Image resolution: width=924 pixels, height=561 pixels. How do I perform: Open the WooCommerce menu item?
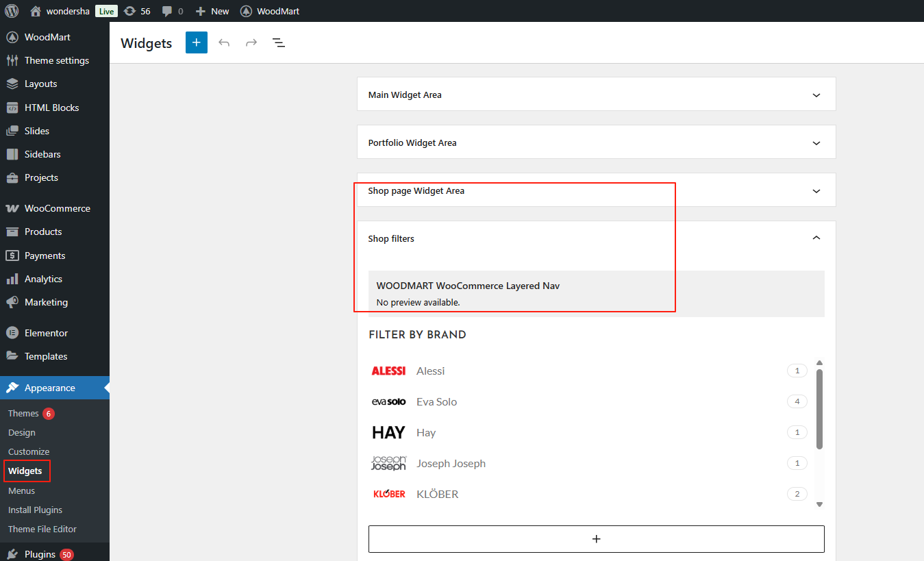pos(57,208)
